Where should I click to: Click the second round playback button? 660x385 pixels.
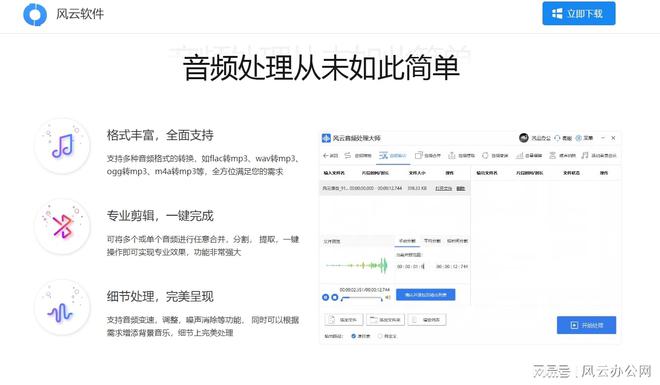335,297
